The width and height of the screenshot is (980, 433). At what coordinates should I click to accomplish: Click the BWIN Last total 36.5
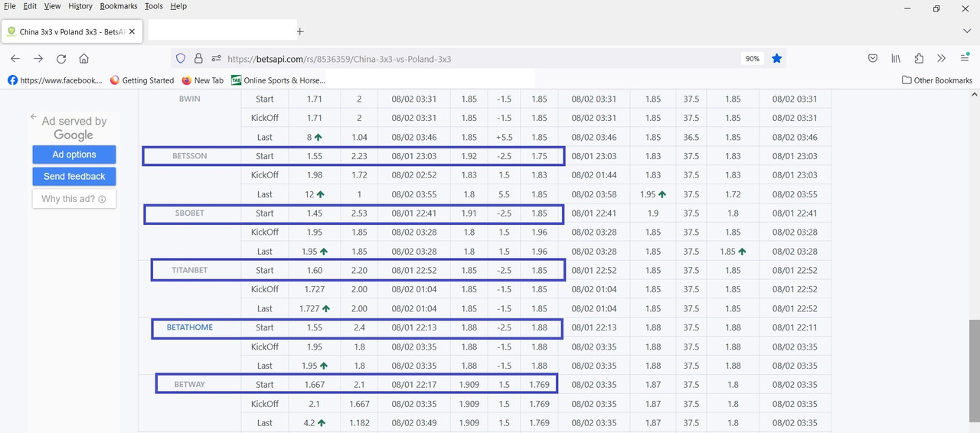pos(691,138)
